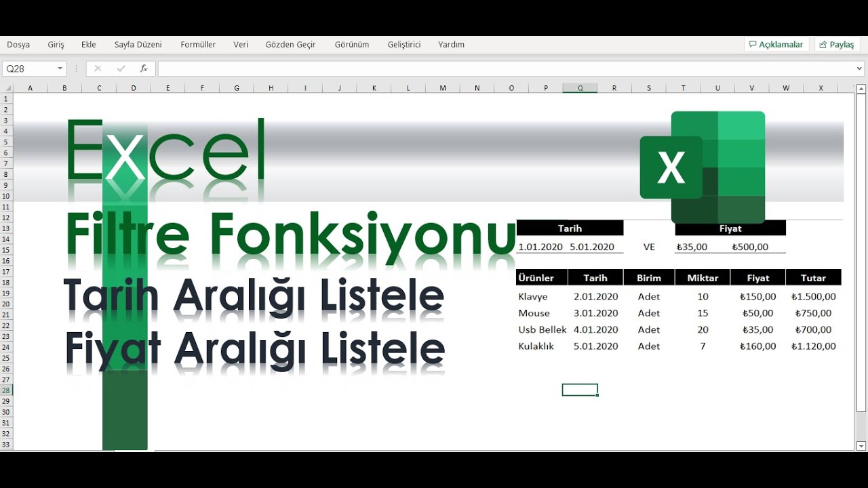Viewport: 868px width, 488px height.
Task: Select the total cell ₺750,00
Action: click(x=813, y=313)
